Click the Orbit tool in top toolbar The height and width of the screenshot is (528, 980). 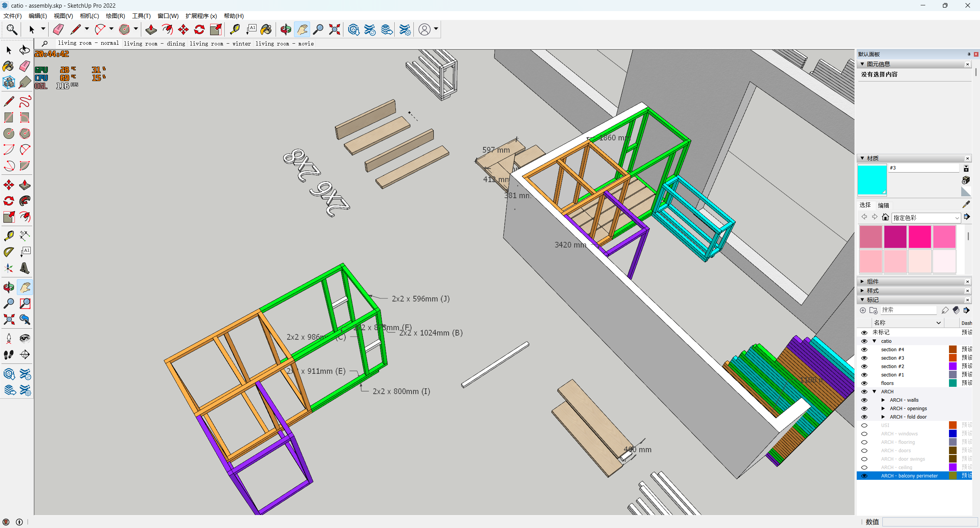point(285,29)
